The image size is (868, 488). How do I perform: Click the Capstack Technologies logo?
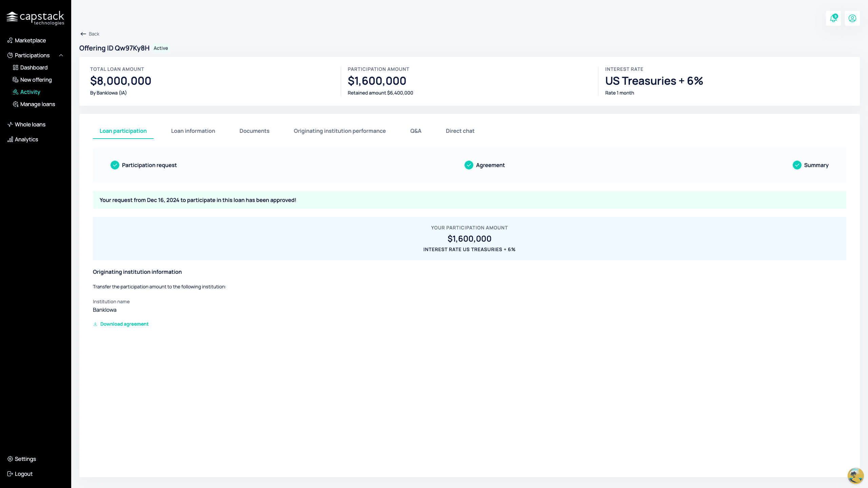pos(35,18)
